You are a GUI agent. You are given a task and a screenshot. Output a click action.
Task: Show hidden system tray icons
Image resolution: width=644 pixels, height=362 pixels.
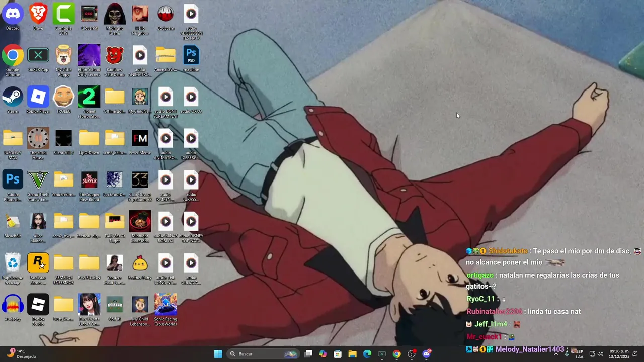point(556,354)
